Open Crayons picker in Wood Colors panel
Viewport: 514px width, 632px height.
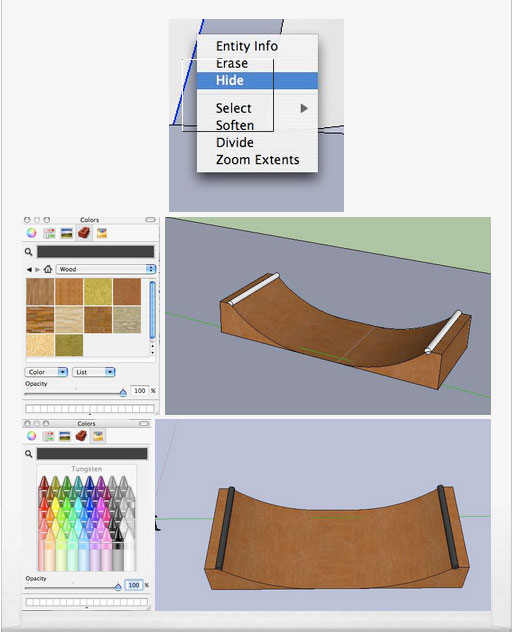[102, 233]
